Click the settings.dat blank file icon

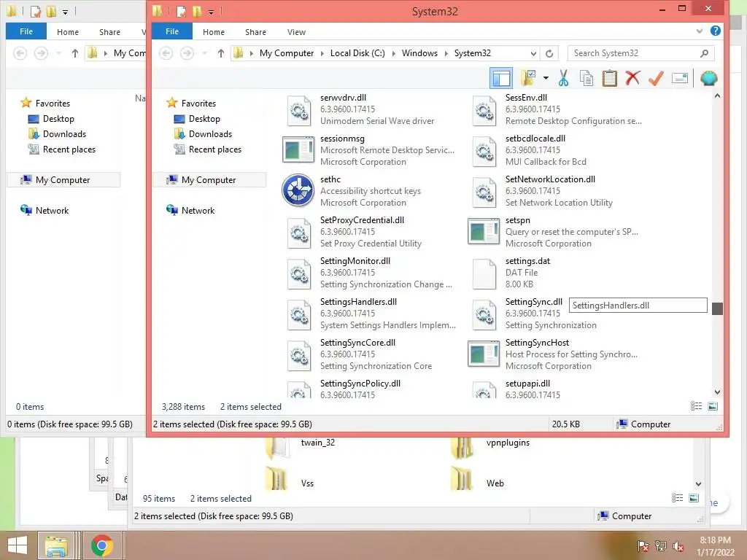click(x=484, y=274)
